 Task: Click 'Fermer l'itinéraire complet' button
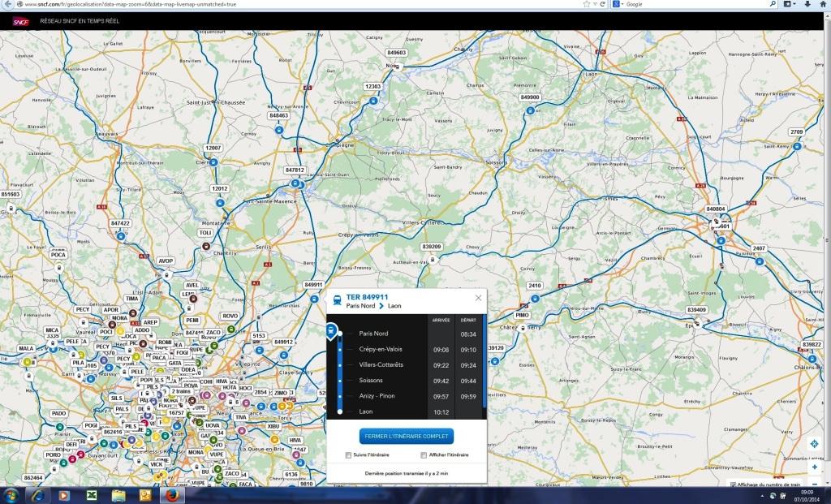(407, 437)
